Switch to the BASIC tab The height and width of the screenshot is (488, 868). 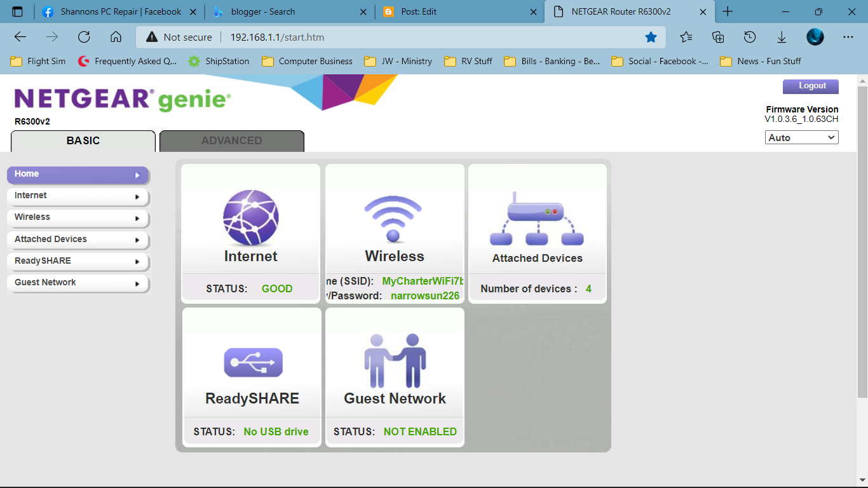coord(83,141)
